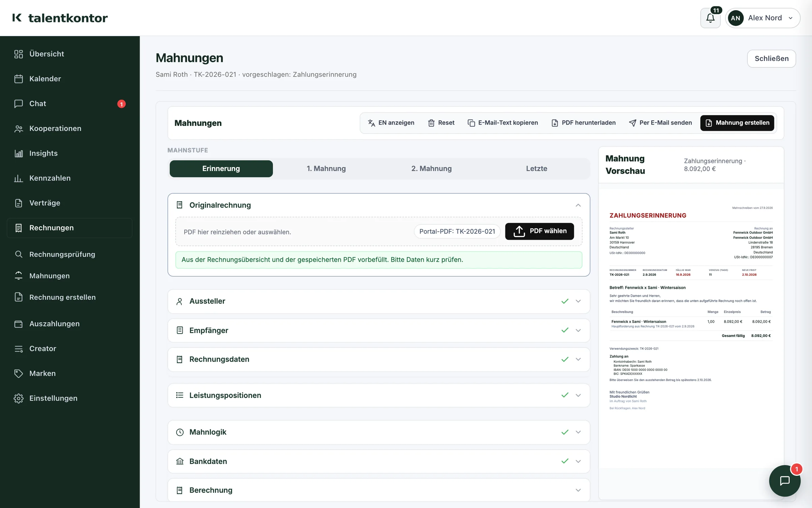Click the Rechnungen sidebar receipt icon
Image resolution: width=812 pixels, height=508 pixels.
19,228
